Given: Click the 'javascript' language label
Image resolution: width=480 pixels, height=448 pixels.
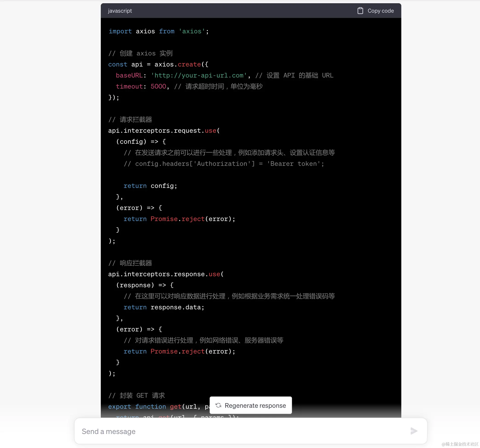Looking at the screenshot, I should [120, 11].
